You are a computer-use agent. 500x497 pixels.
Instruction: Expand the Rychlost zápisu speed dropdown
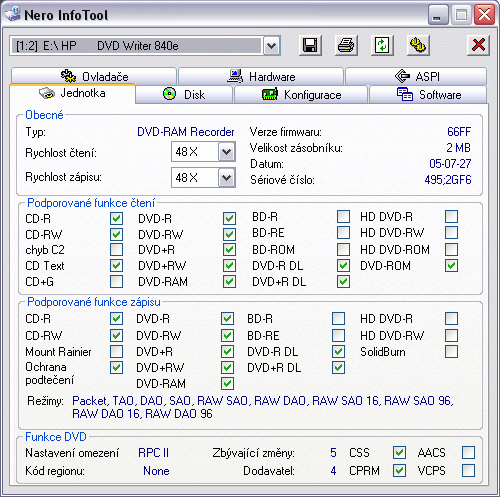coord(227,177)
